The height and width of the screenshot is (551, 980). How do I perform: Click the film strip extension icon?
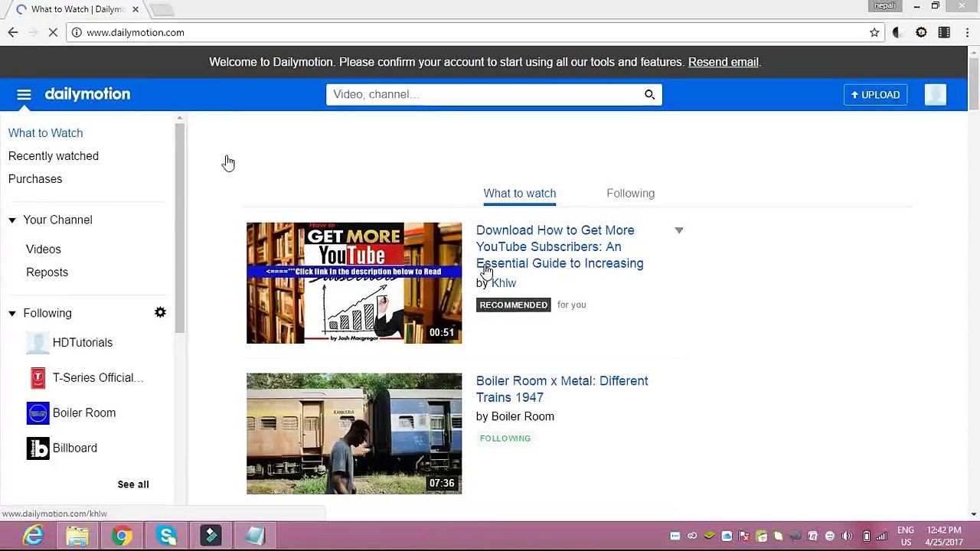(x=944, y=32)
